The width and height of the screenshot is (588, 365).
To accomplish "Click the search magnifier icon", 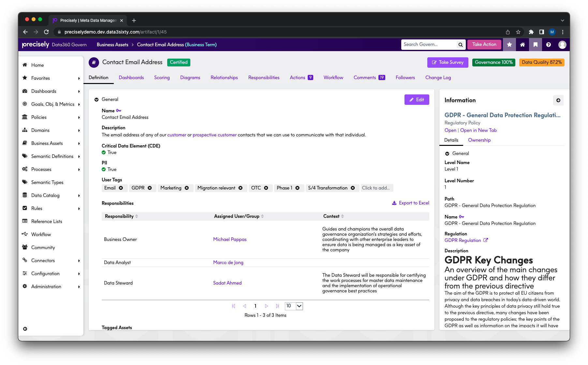I will (460, 45).
